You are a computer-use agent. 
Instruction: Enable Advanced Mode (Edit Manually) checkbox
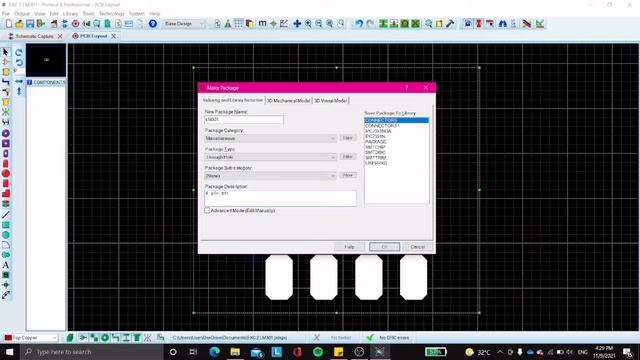click(207, 210)
